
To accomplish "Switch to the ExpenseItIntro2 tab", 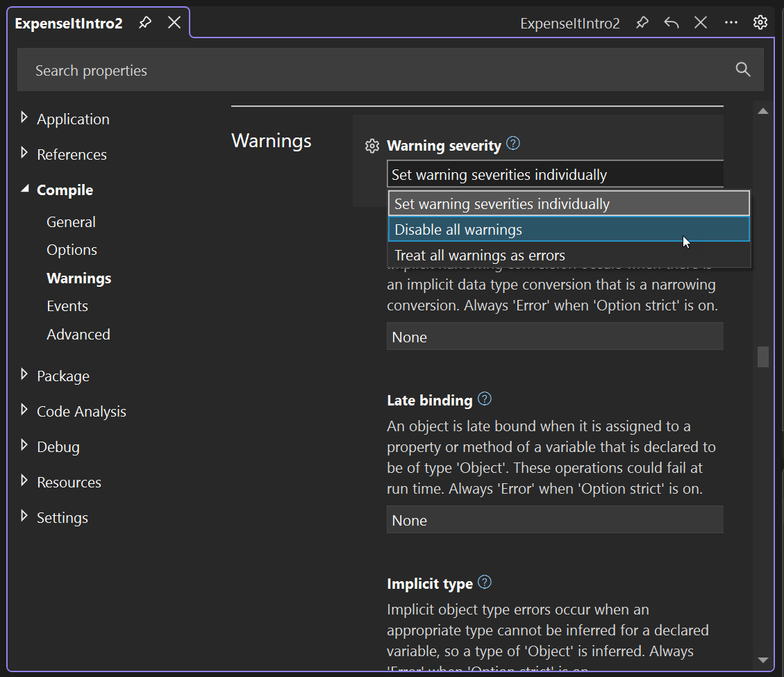I will 69,22.
